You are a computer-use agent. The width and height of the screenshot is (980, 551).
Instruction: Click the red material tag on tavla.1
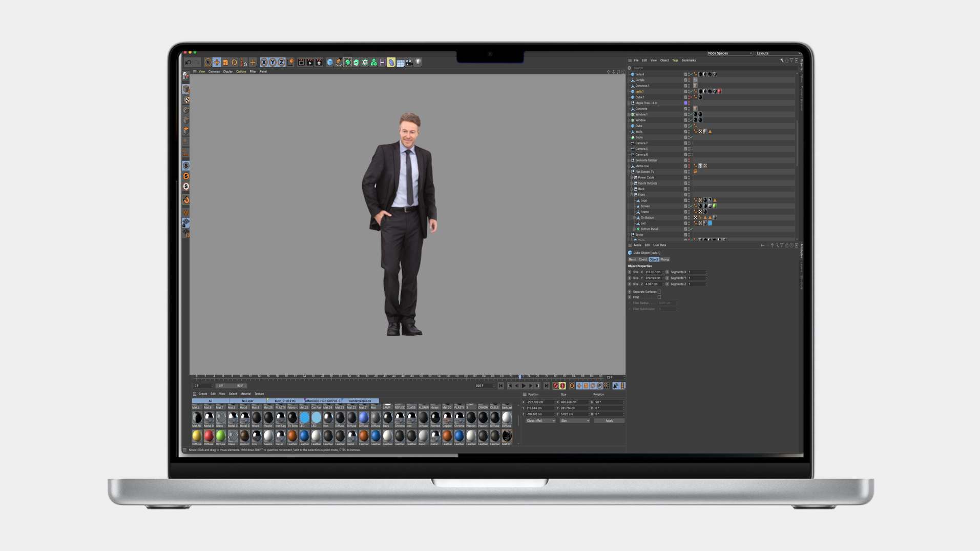[x=719, y=92]
